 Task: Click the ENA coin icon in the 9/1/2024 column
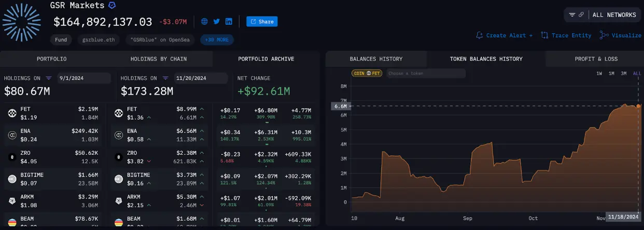(12, 135)
